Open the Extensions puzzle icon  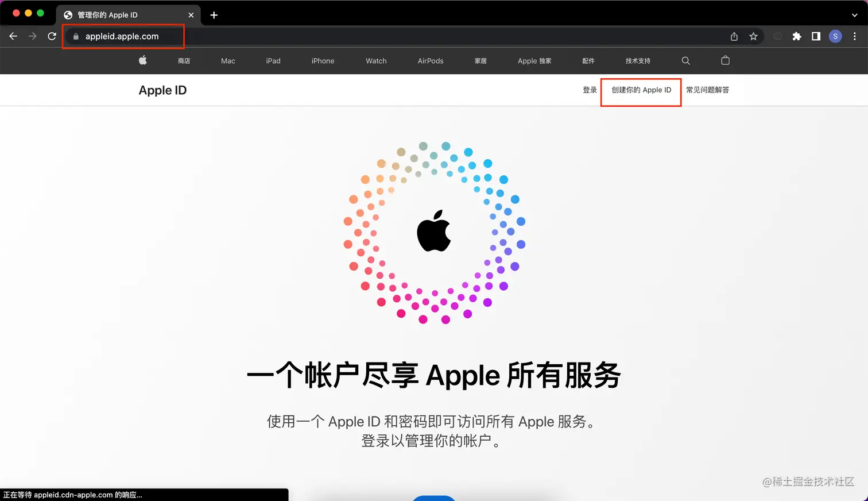[x=797, y=36]
